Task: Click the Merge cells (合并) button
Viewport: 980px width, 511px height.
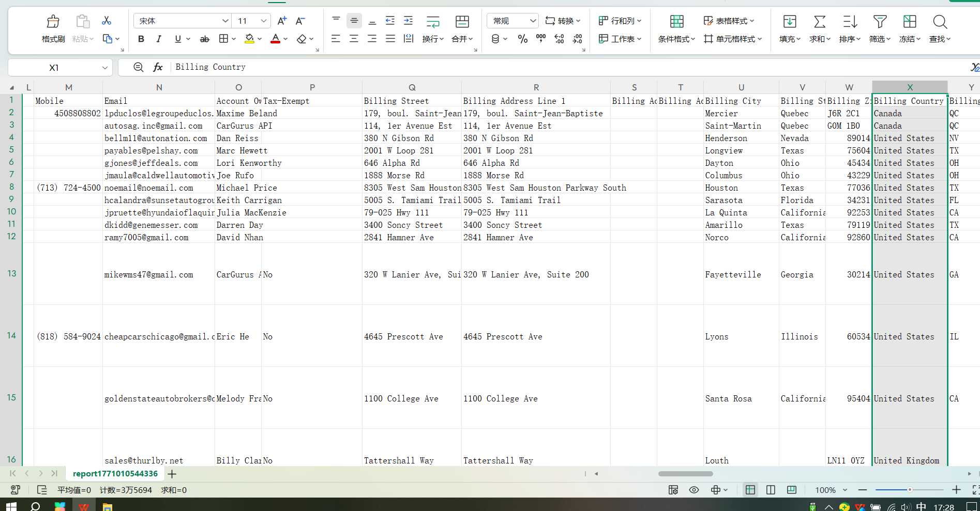Action: [462, 29]
